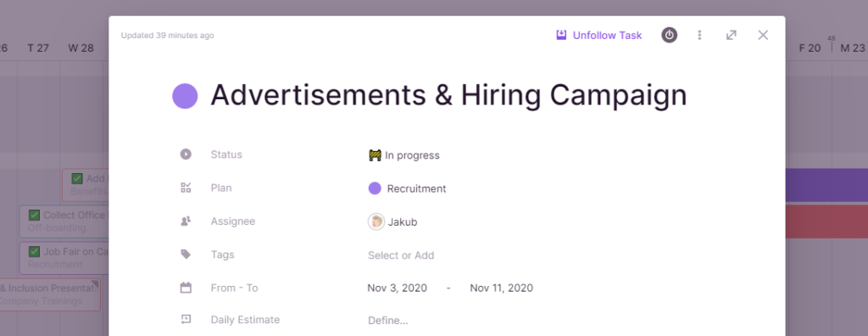Click Select or Add tags field
This screenshot has height=336, width=868.
pos(401,255)
